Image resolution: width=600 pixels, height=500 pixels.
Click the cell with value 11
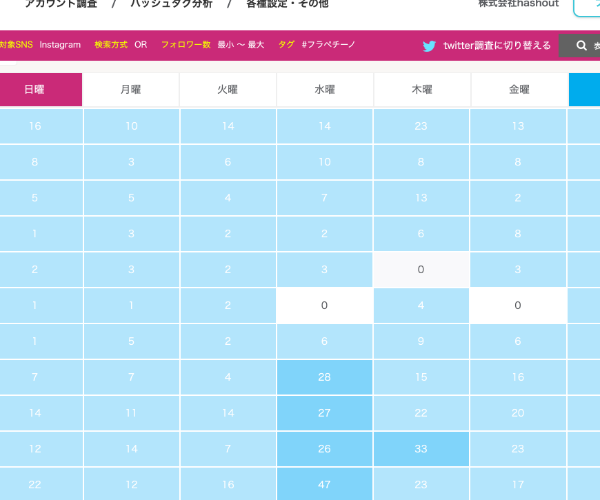coord(131,413)
